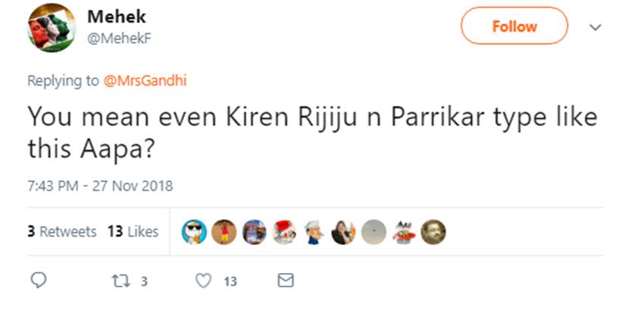The height and width of the screenshot is (317, 644).
Task: View the 3 Retweets list
Action: [62, 231]
